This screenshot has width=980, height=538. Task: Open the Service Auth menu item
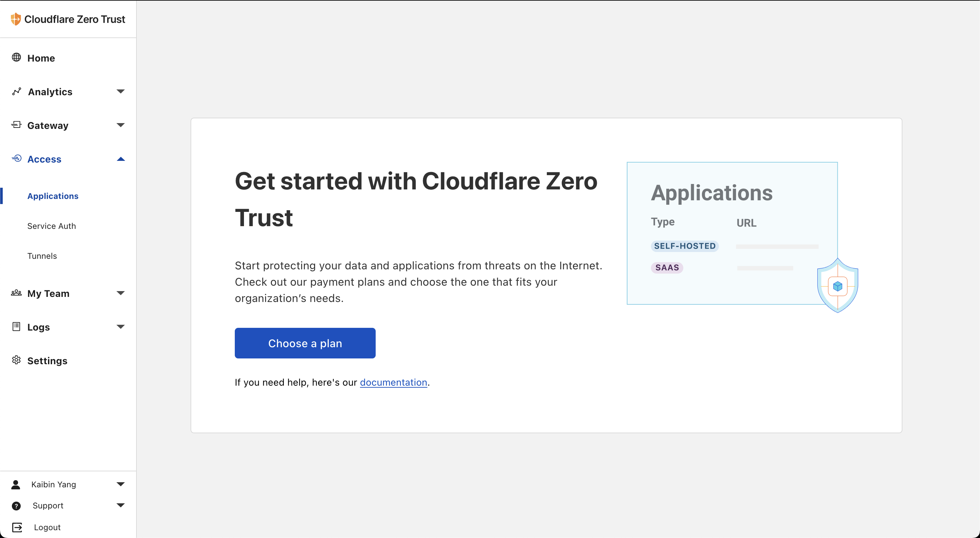[x=52, y=226]
